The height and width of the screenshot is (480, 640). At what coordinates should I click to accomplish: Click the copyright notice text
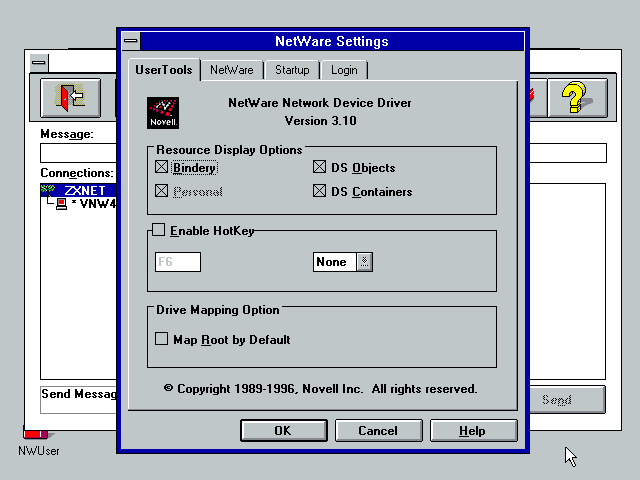(320, 389)
